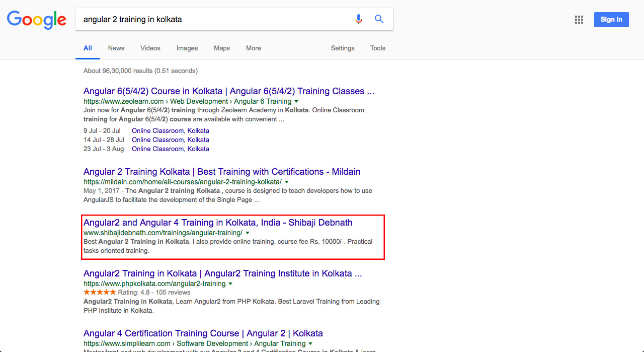Click the simplilearn.com breadcrumb URL
Viewport: 644px width, 352px height.
(194, 343)
